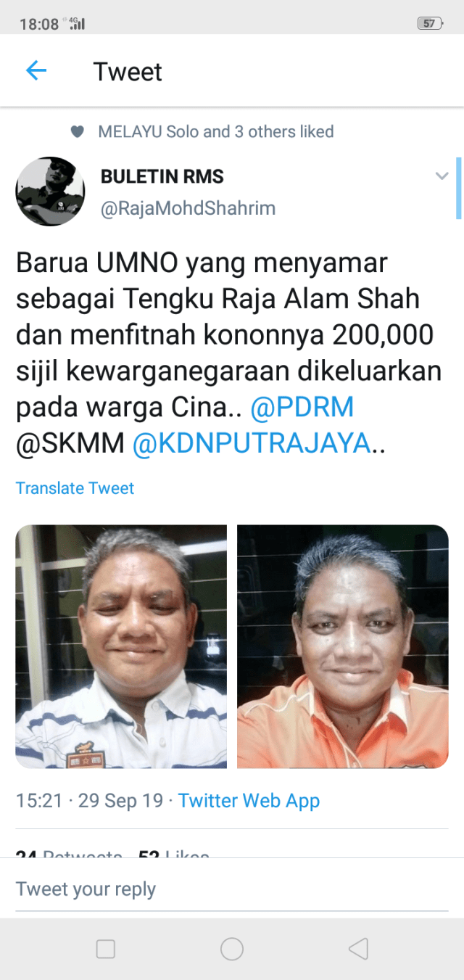Screen dimensions: 464x980
Task: Open the BULETIN RMS display name
Action: point(162,176)
